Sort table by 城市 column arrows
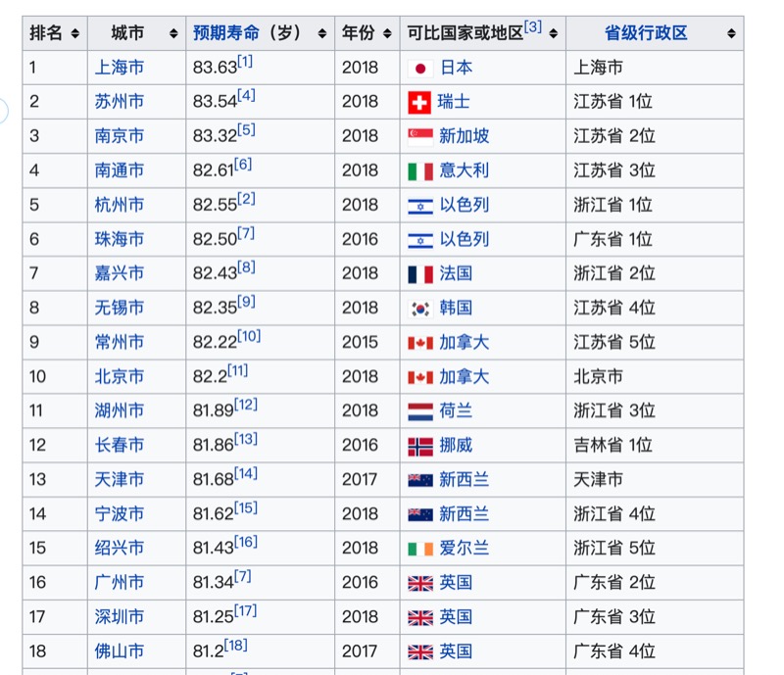 173,33
